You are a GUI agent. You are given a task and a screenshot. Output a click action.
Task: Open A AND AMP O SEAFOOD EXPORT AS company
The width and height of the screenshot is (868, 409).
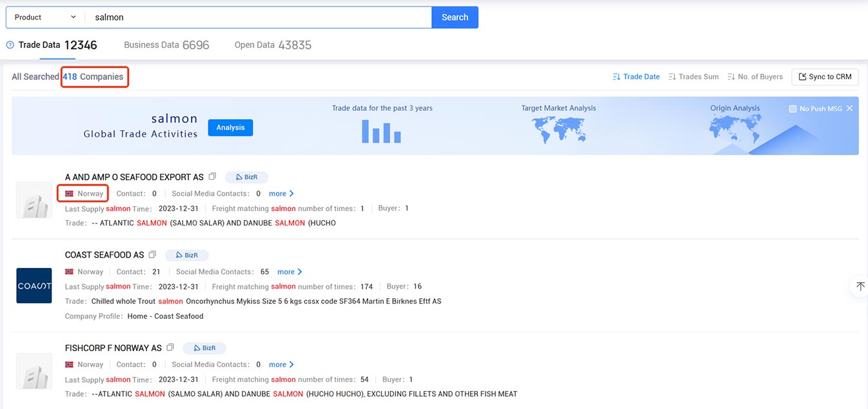tap(134, 177)
